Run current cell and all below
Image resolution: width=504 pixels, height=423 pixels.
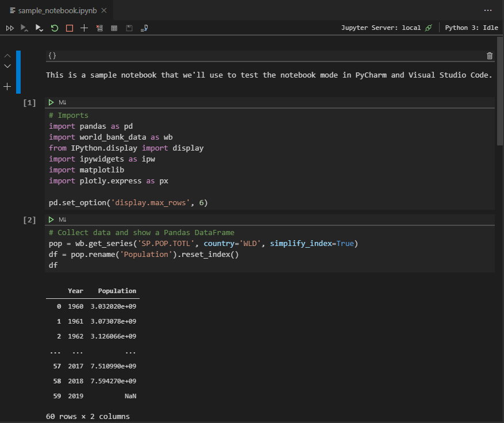click(39, 28)
